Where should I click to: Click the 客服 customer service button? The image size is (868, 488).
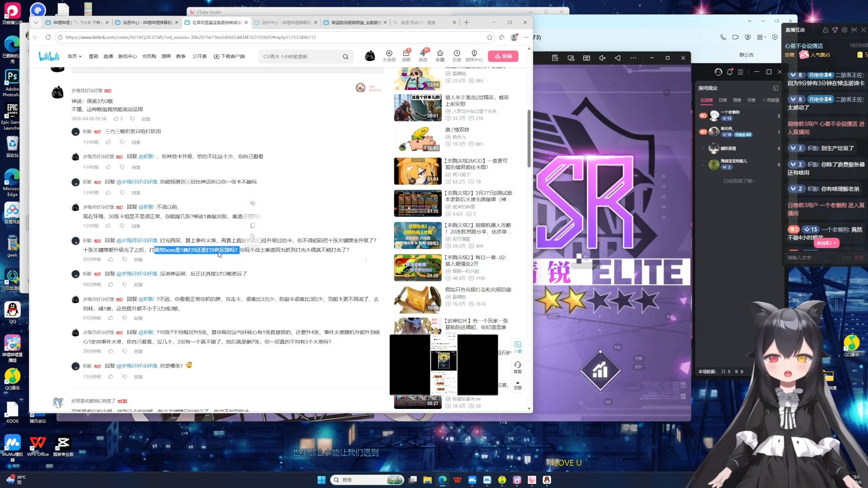(x=518, y=367)
